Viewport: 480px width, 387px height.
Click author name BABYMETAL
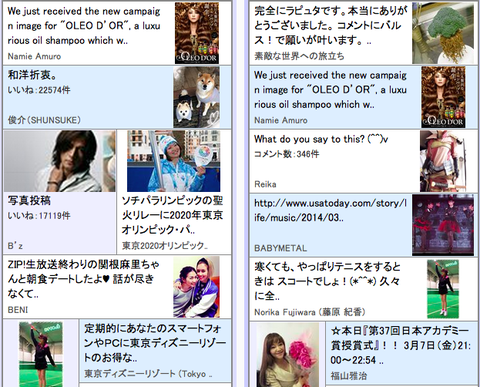point(280,248)
